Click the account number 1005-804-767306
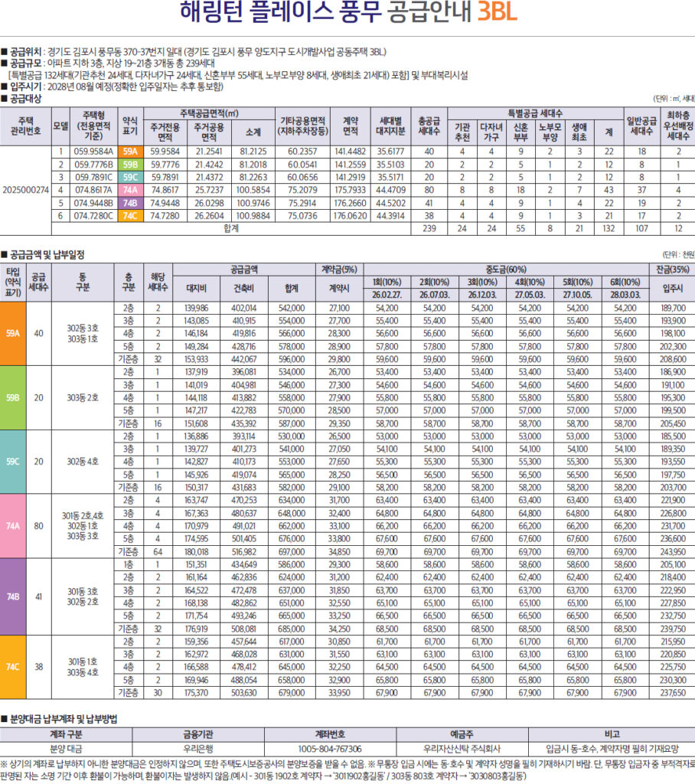 [330, 749]
